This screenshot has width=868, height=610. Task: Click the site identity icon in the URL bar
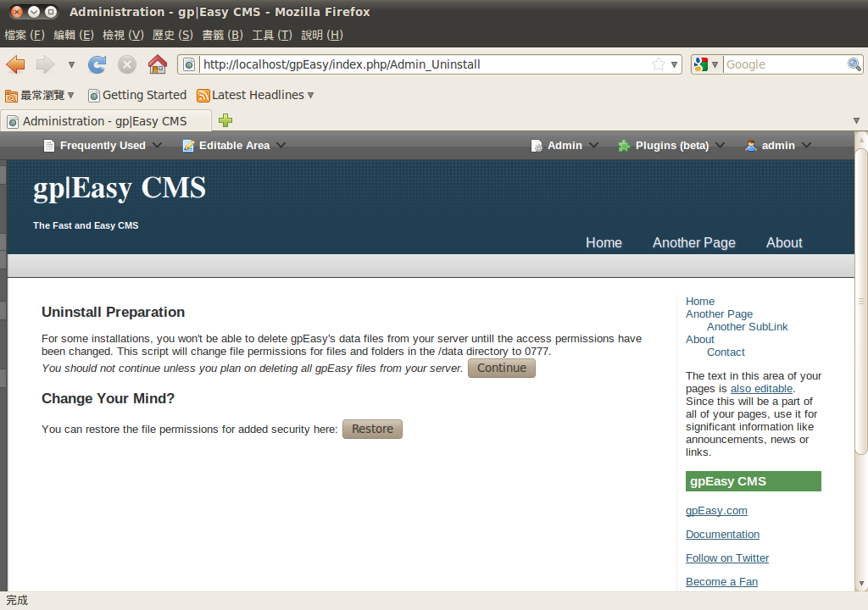(189, 64)
